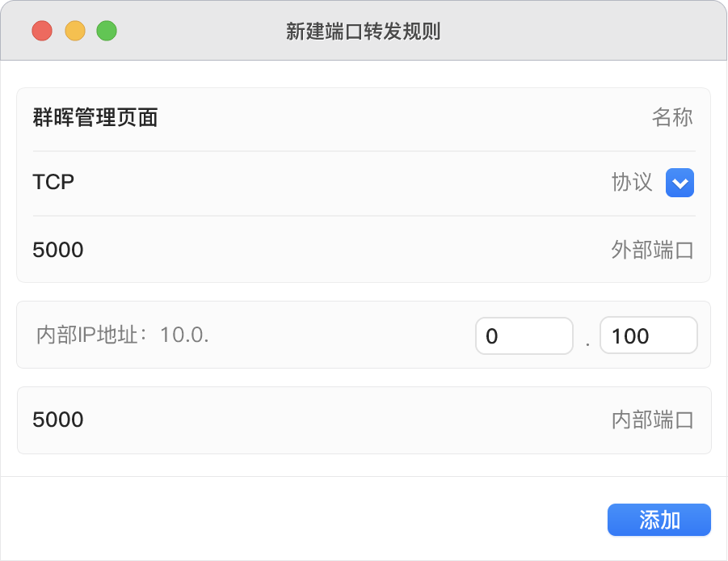Click the 新建端口转发规则 window title
728x561 pixels.
tap(363, 32)
